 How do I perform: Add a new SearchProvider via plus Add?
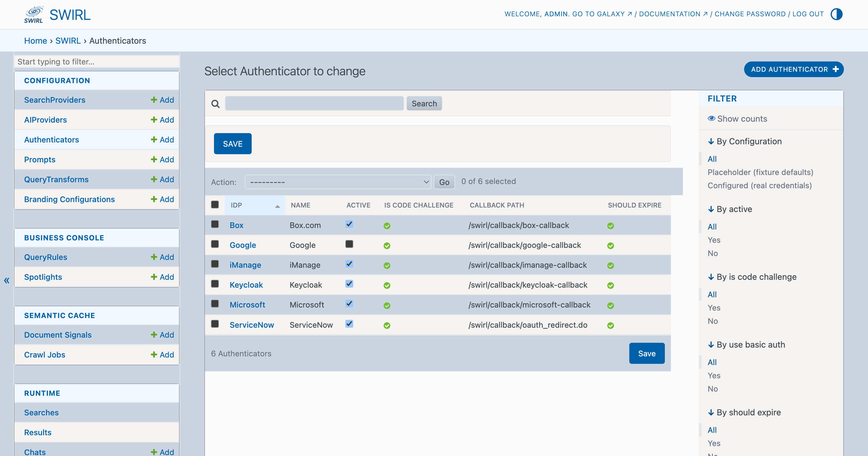[162, 100]
